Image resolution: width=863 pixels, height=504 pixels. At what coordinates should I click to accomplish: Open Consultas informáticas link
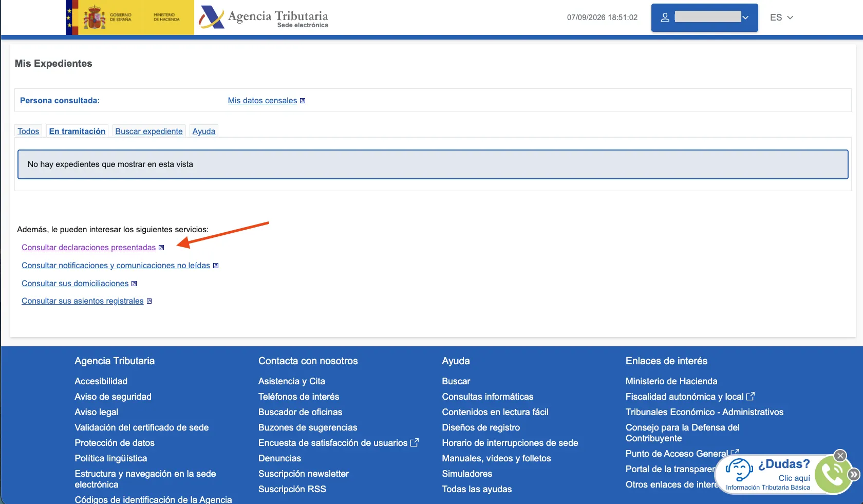click(x=487, y=397)
